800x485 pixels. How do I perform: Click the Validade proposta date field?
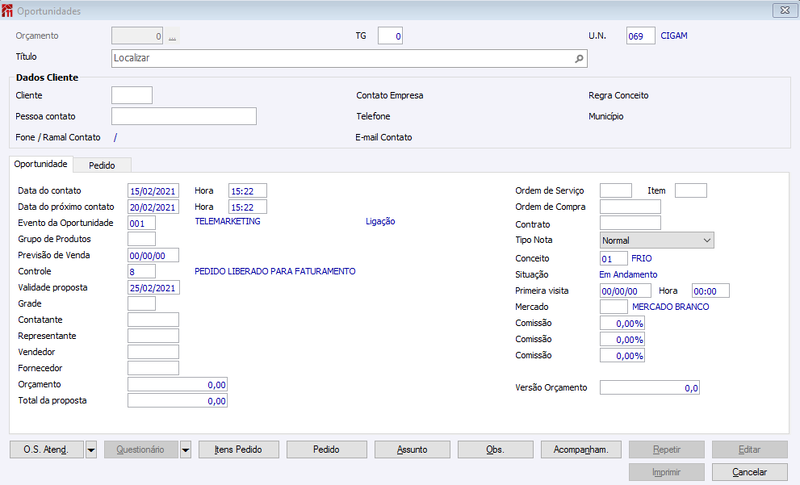tap(153, 288)
